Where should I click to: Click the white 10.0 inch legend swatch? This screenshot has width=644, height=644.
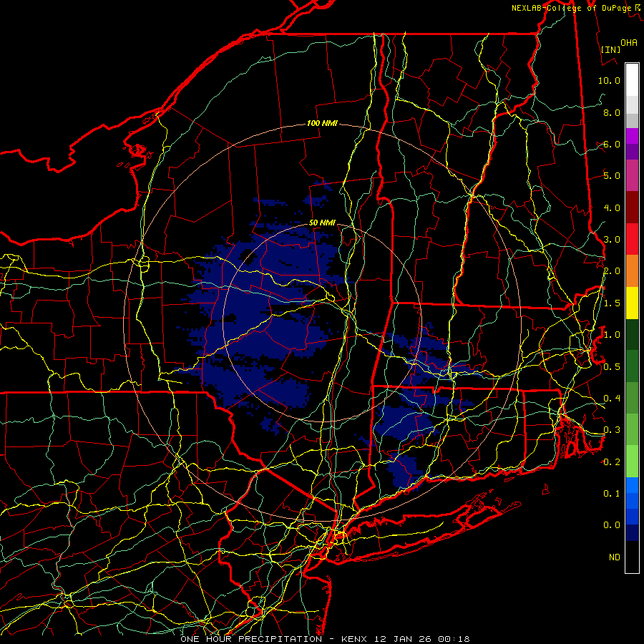[632, 80]
